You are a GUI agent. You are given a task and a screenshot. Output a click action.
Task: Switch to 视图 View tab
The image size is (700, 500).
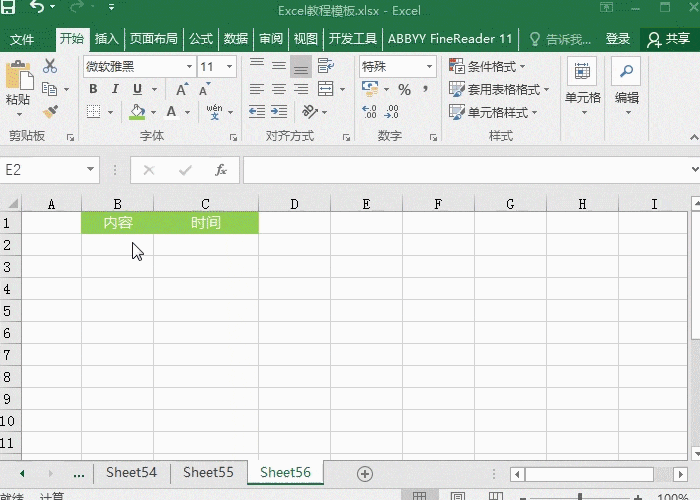tap(306, 39)
